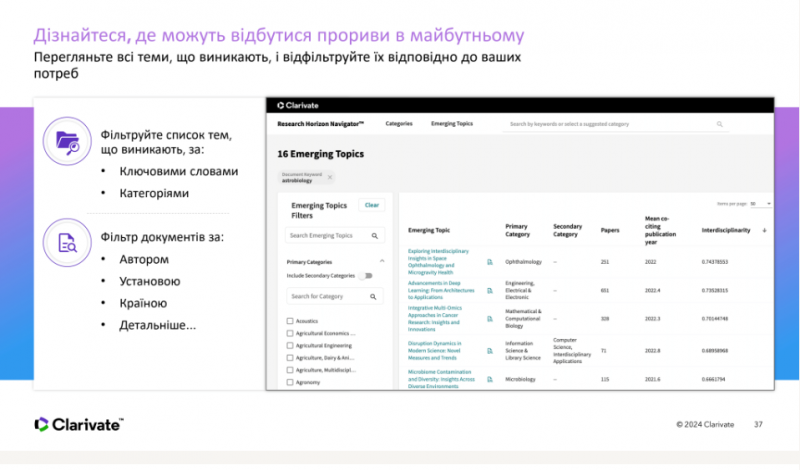Click Mean co-citing publication year header
This screenshot has height=470, width=800.
coord(660,230)
